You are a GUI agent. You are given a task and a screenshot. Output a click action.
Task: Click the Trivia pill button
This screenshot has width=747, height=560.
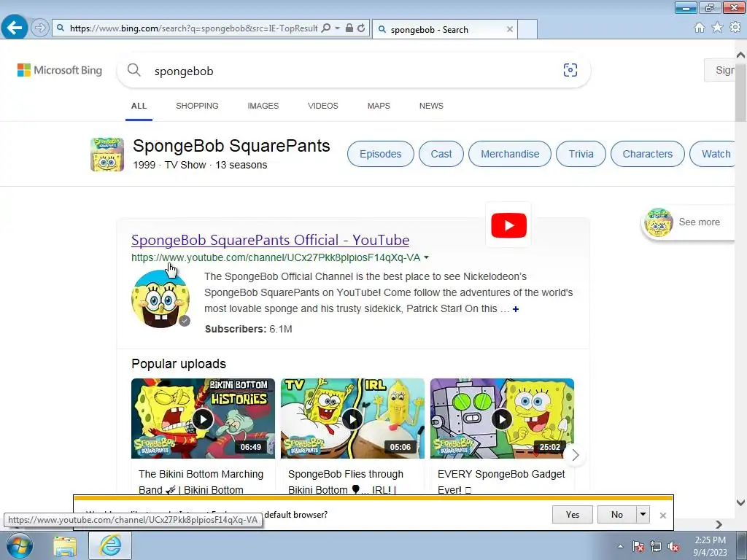581,154
